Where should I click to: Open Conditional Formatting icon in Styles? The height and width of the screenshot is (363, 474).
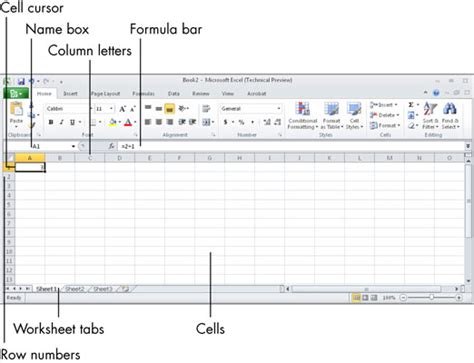click(303, 110)
